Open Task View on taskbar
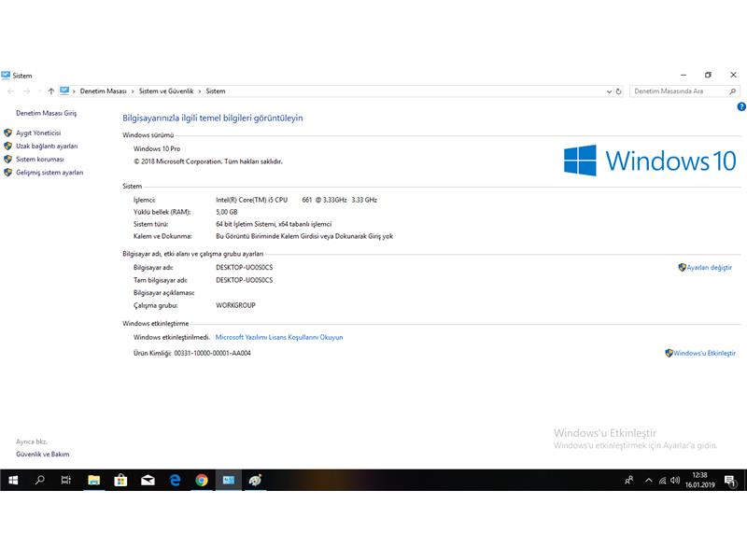Viewport: 747px width, 560px height. (66, 480)
